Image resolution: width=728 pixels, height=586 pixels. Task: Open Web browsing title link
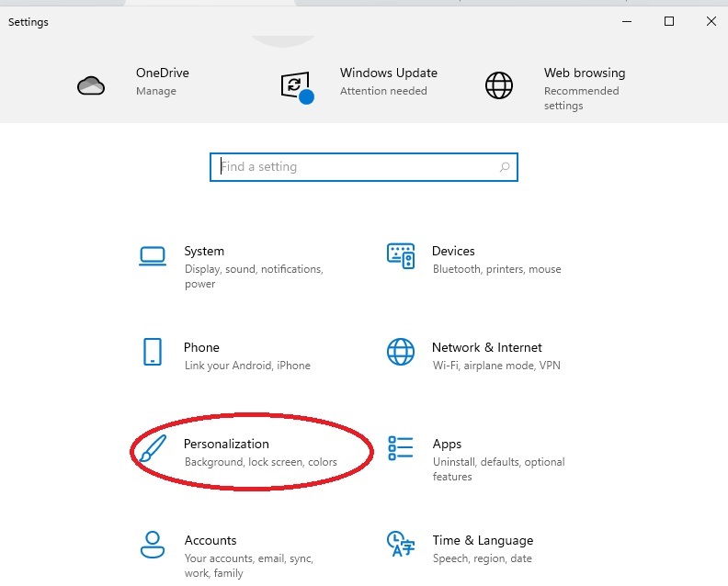coord(585,73)
